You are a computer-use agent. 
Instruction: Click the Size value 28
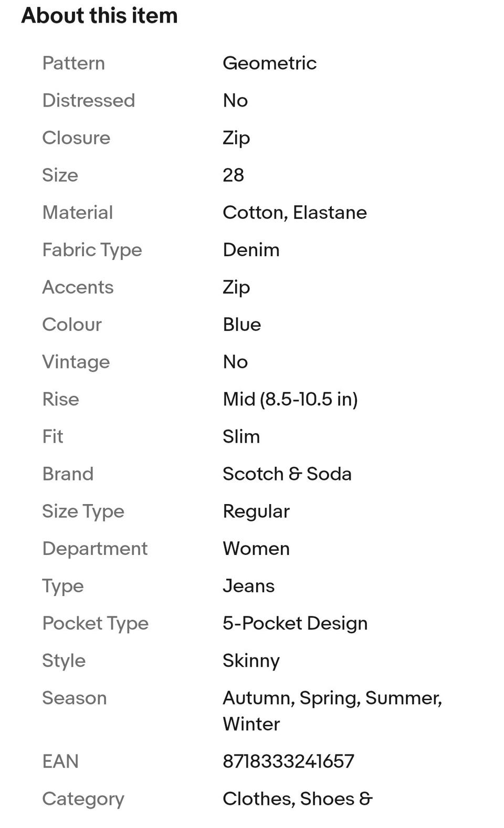point(234,175)
